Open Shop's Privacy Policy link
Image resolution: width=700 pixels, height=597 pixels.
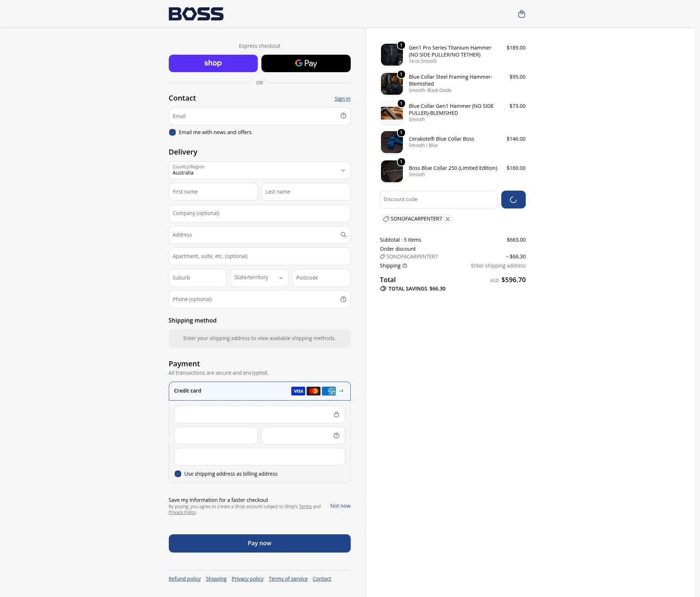182,512
